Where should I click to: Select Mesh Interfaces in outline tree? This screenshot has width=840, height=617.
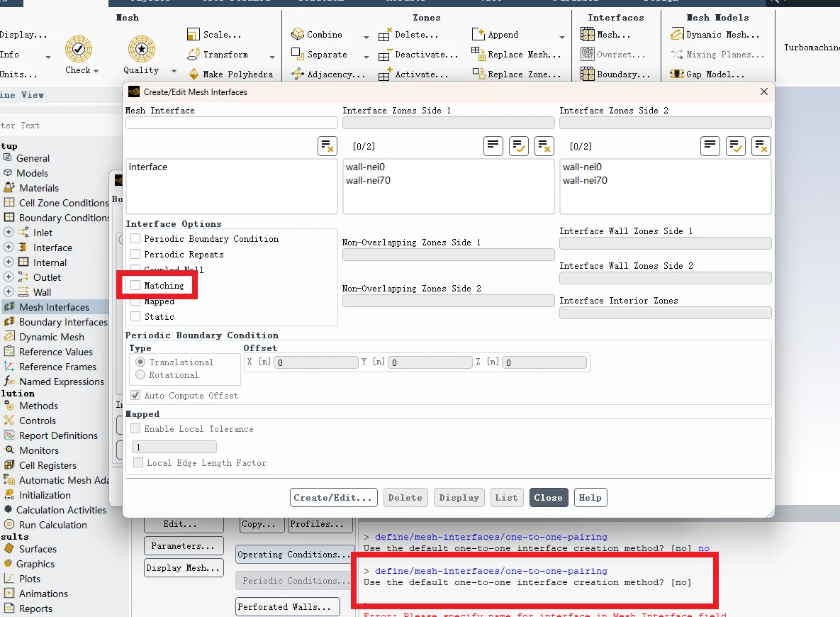click(x=54, y=307)
